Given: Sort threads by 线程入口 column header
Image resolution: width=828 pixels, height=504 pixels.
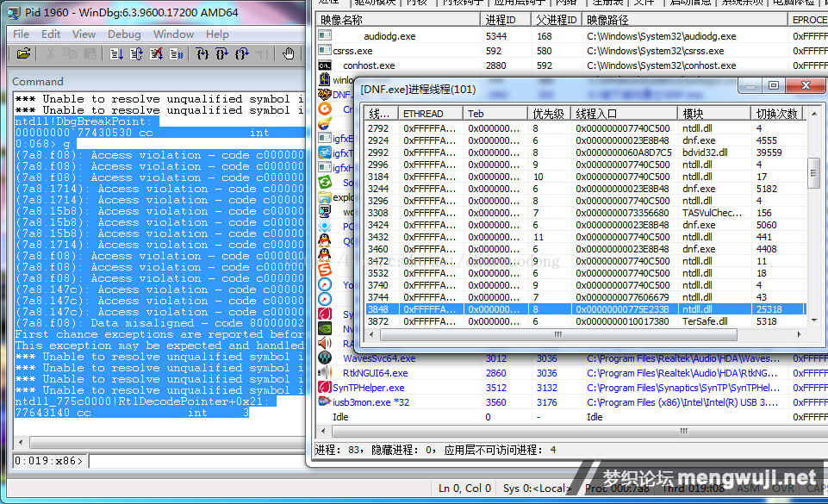Looking at the screenshot, I should point(624,114).
